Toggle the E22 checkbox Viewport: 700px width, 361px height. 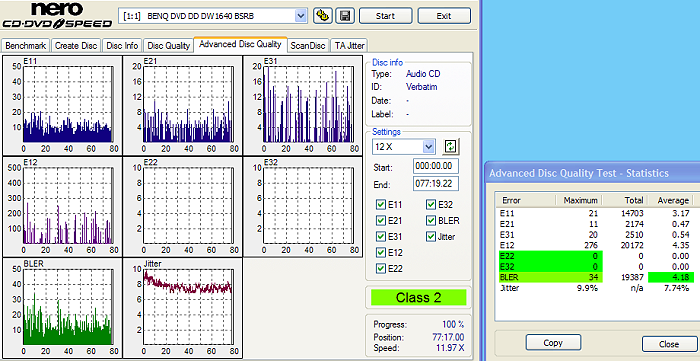[381, 269]
